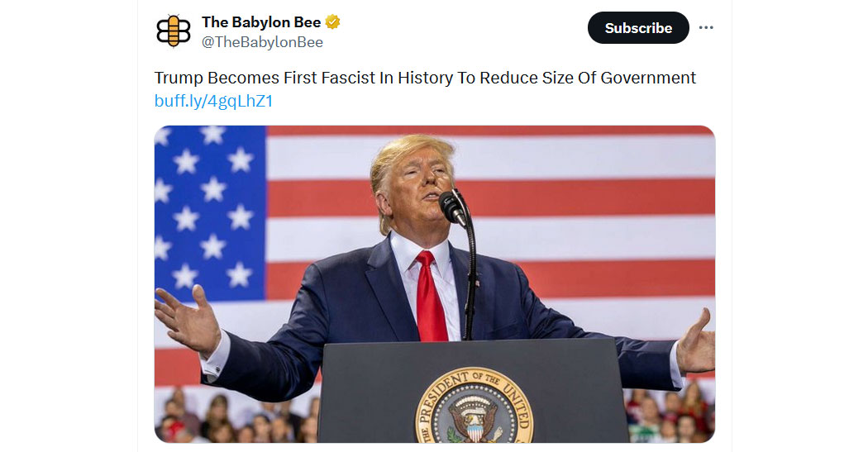
Task: Click the outstretched hand at photo's left edge
Action: (187, 319)
